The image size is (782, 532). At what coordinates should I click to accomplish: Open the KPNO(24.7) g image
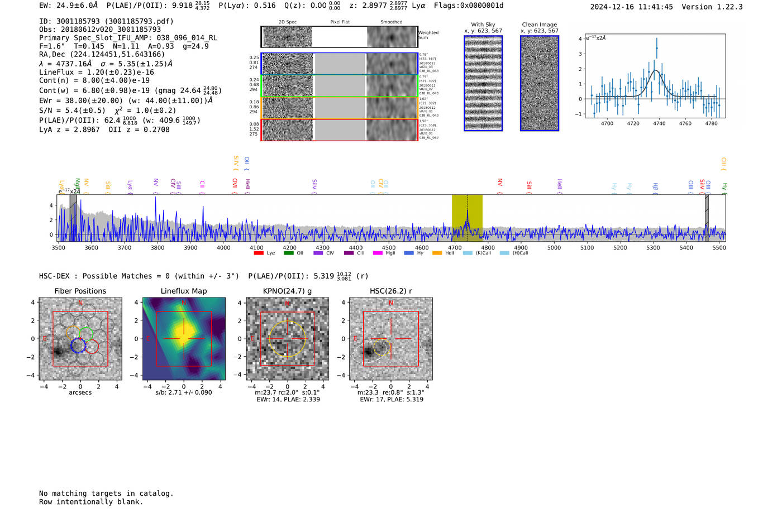(x=288, y=339)
